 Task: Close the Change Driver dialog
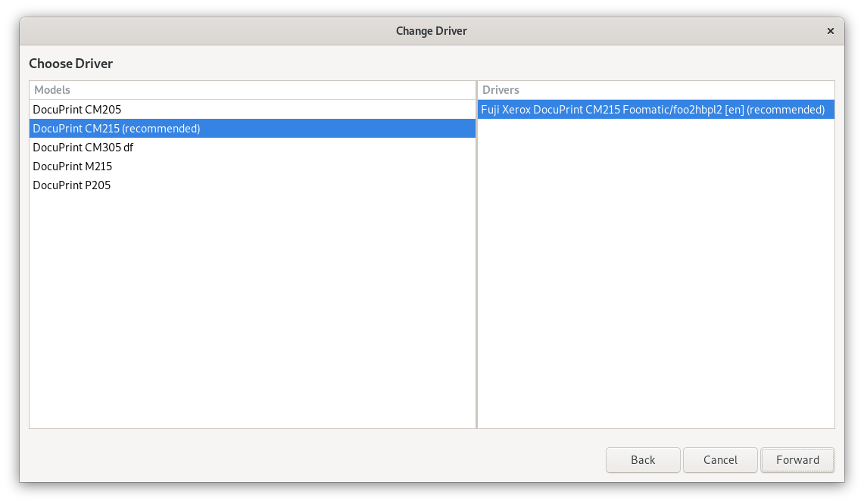tap(831, 31)
